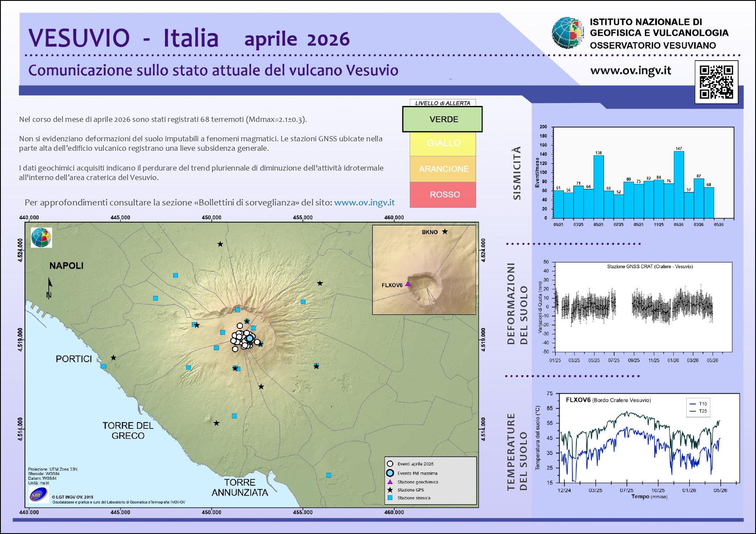Click the "Tempo (mm/aa)" axis label
Image resolution: width=756 pixels, height=534 pixels.
pos(649,497)
